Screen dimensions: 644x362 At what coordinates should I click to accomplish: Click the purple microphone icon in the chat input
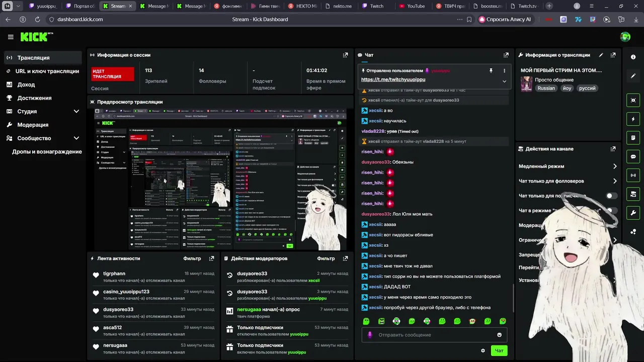click(x=370, y=335)
